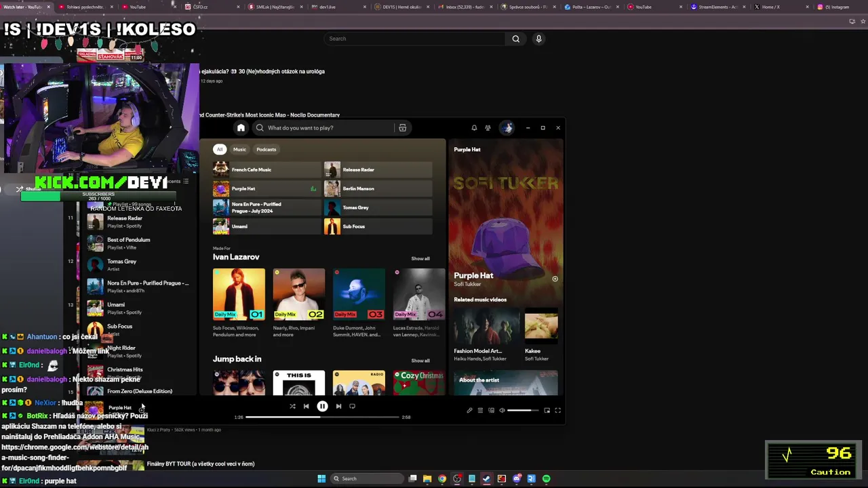Open Spotify Friend Activity icon
The width and height of the screenshot is (868, 488).
(488, 127)
